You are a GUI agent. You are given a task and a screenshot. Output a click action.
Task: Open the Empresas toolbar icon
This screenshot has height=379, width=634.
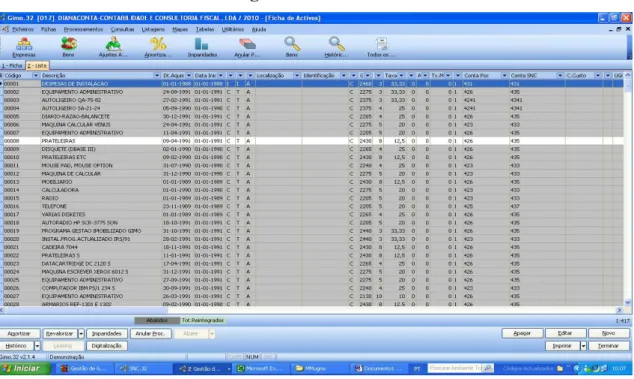pyautogui.click(x=24, y=47)
